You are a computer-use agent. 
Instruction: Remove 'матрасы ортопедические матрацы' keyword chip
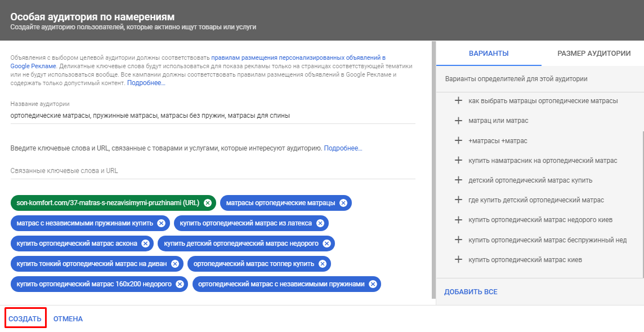pos(343,203)
